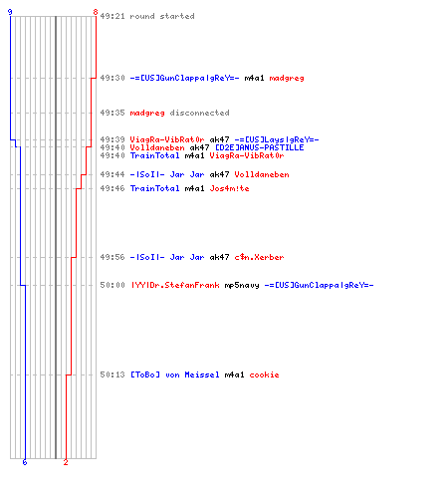Click red team start count 8
Image resolution: width=448 pixels, height=498 pixels.
click(96, 12)
